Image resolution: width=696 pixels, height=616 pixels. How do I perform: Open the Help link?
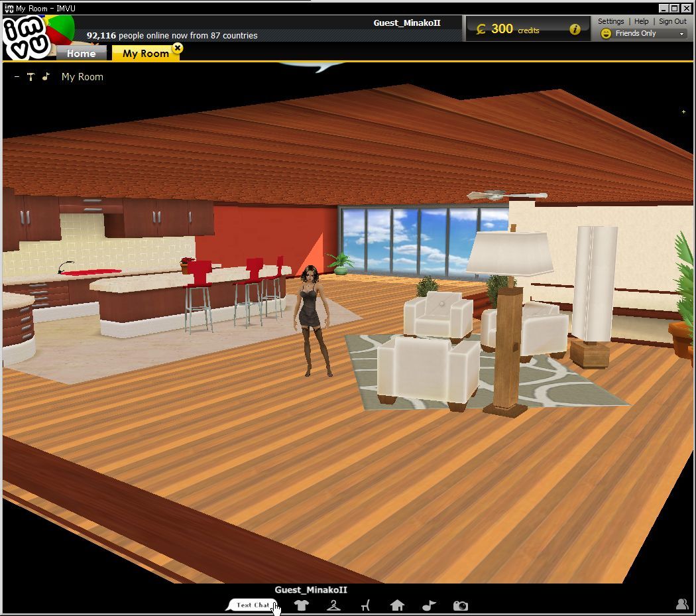tap(641, 21)
